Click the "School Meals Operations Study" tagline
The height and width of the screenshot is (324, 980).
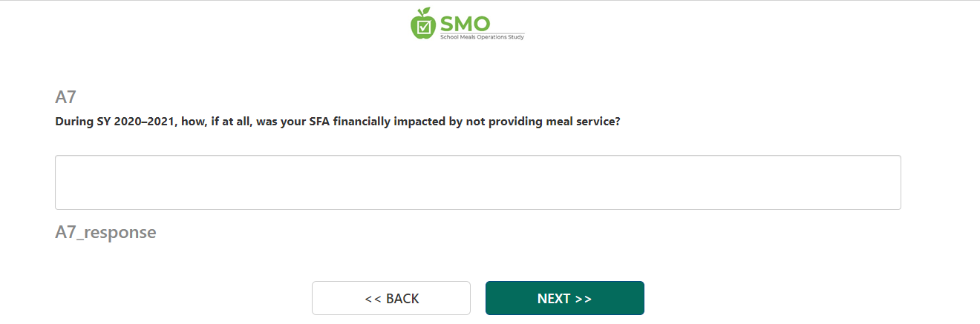482,36
